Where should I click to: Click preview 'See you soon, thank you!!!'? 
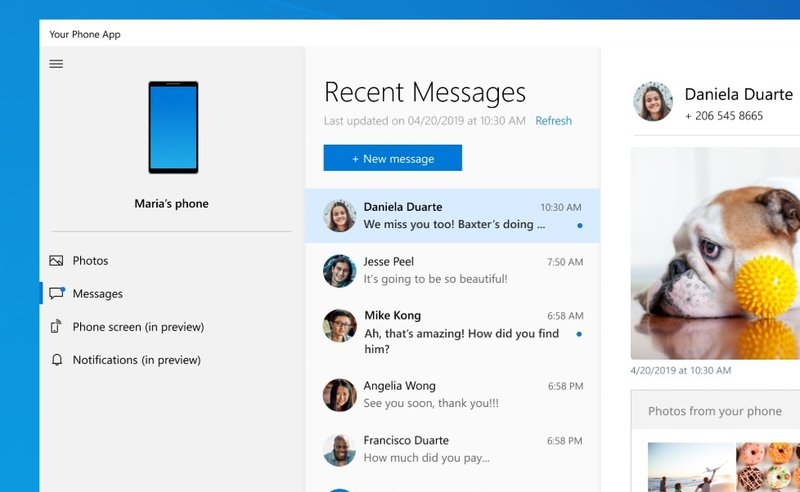click(x=431, y=403)
